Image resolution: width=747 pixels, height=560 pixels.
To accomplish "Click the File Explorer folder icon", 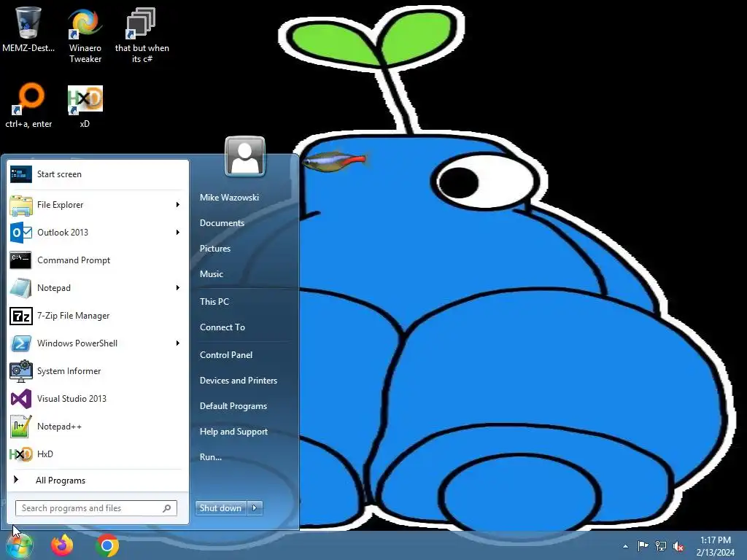I will [21, 205].
